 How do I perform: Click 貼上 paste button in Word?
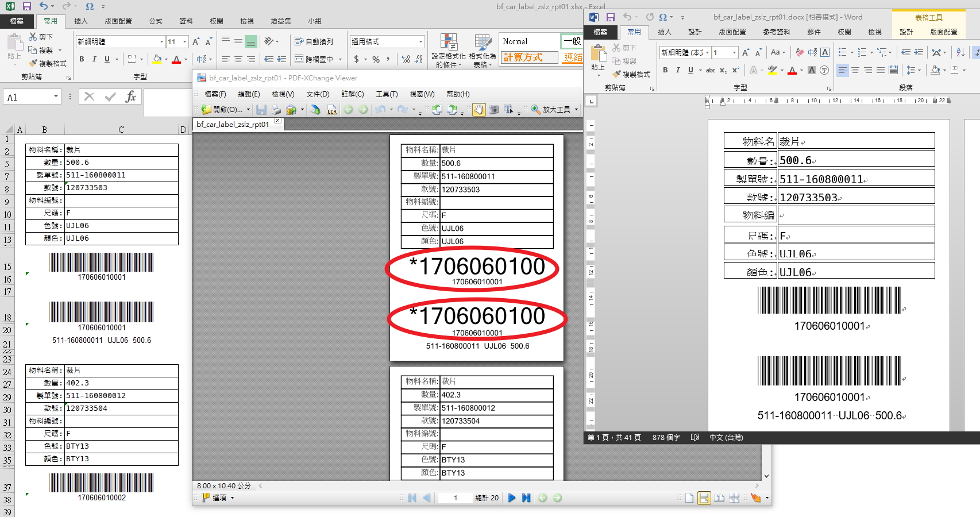(x=598, y=59)
